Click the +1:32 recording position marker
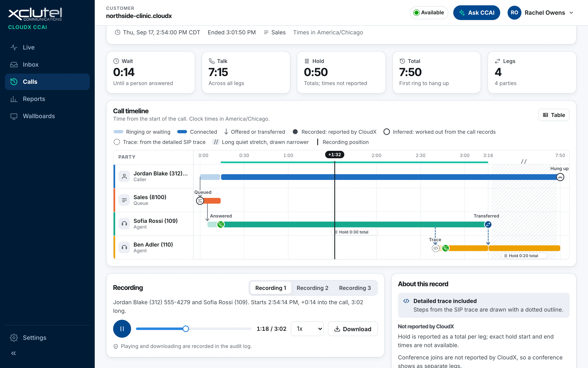 pyautogui.click(x=335, y=155)
